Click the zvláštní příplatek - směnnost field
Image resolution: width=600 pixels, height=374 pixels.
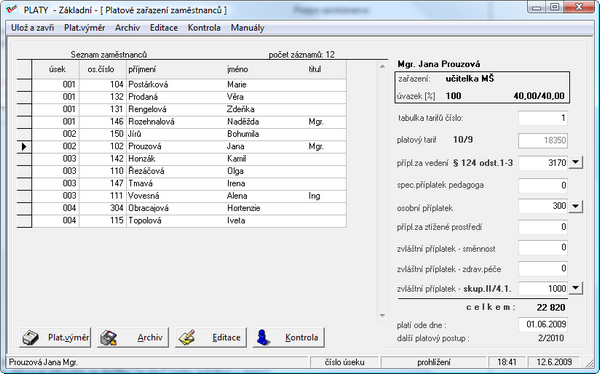pyautogui.click(x=543, y=248)
